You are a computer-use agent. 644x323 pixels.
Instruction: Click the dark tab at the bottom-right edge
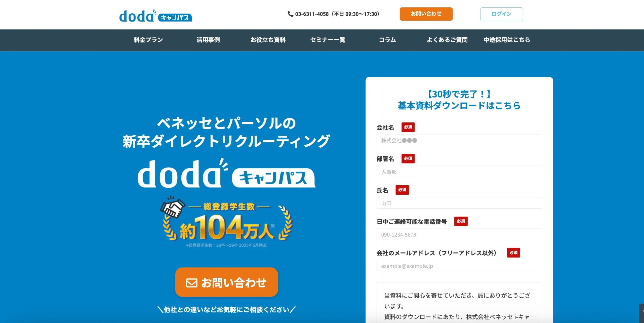pyautogui.click(x=641, y=313)
